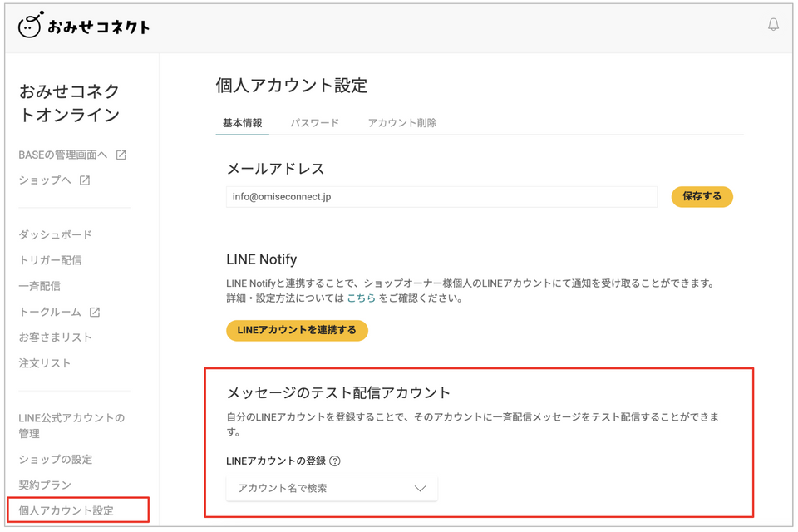Open 一斉配信 menu item

coord(39,286)
